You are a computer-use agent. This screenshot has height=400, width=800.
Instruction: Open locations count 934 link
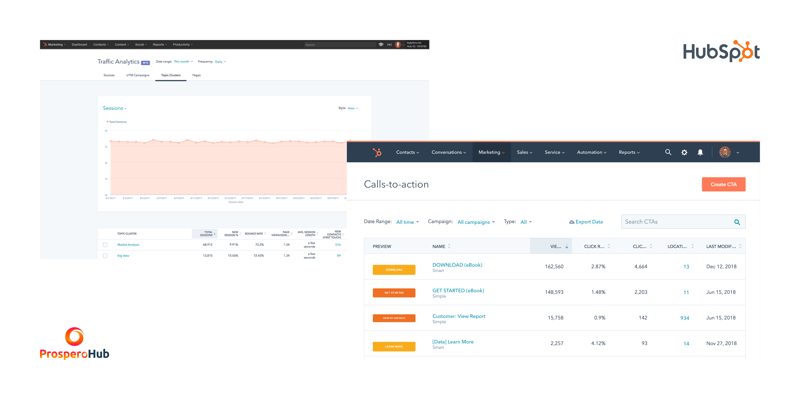click(x=685, y=318)
